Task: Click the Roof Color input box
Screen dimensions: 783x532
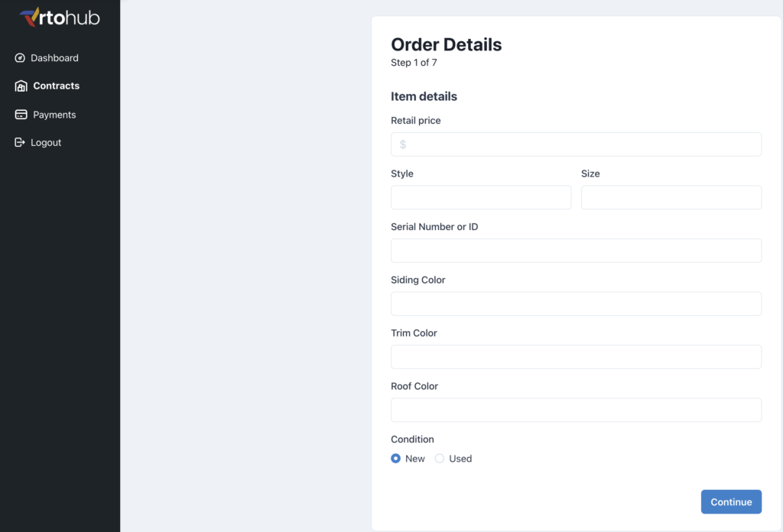Action: [x=576, y=410]
